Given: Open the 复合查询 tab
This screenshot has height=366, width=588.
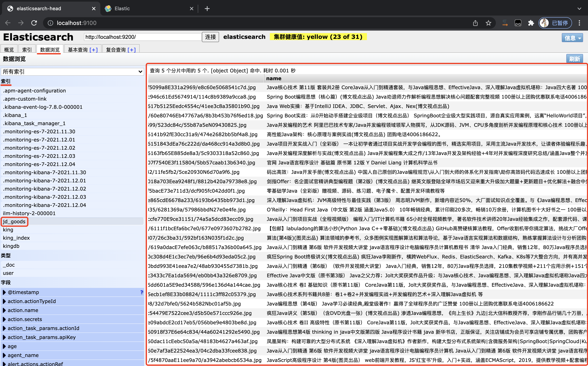Looking at the screenshot, I should [x=116, y=50].
